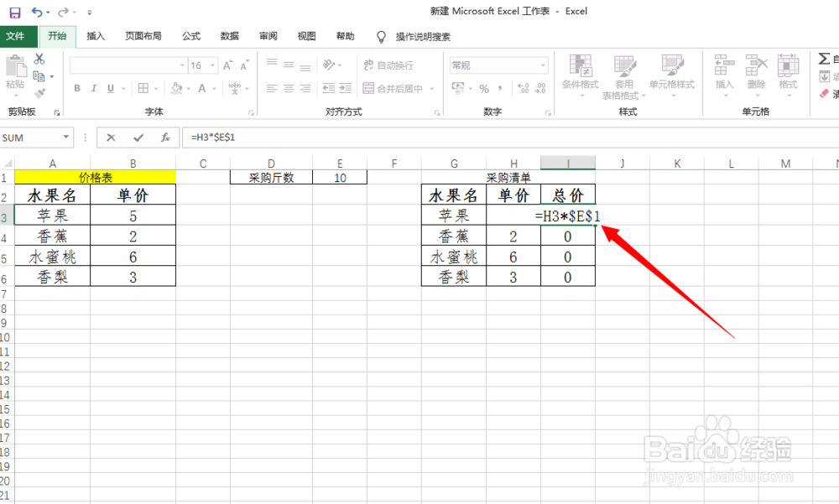Click the Fill Color bucket icon
The height and width of the screenshot is (504, 839).
pyautogui.click(x=176, y=88)
